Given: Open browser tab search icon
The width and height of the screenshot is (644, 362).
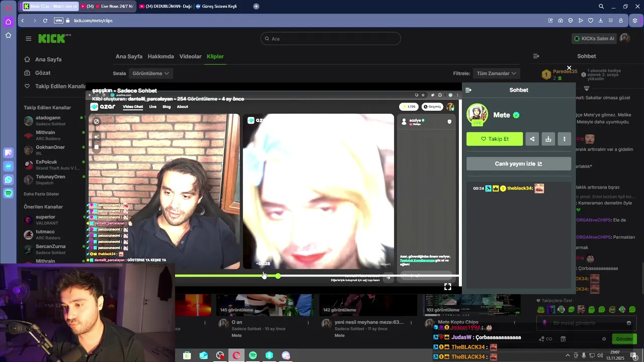Looking at the screenshot, I should pyautogui.click(x=601, y=6).
